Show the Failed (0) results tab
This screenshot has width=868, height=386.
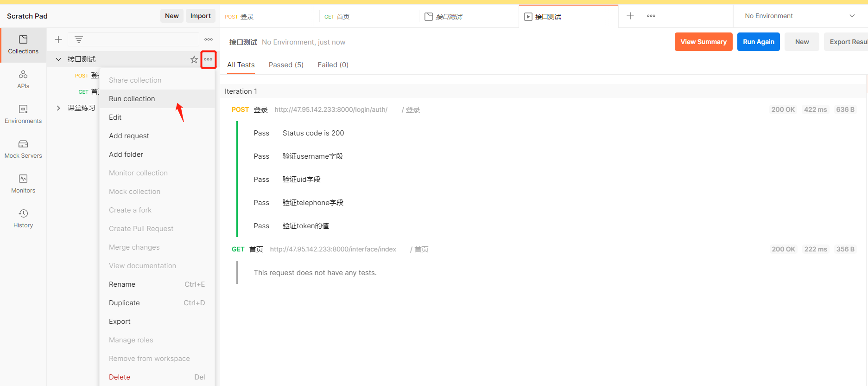coord(333,65)
